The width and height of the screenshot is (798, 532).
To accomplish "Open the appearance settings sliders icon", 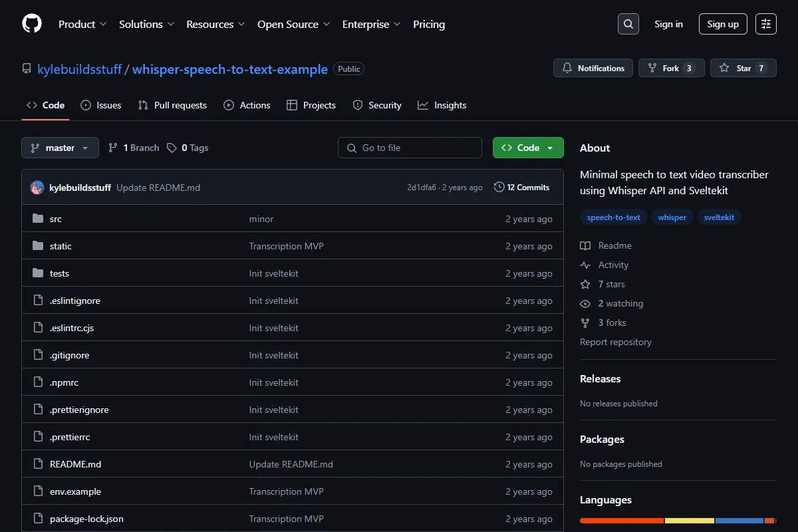I will pyautogui.click(x=766, y=24).
